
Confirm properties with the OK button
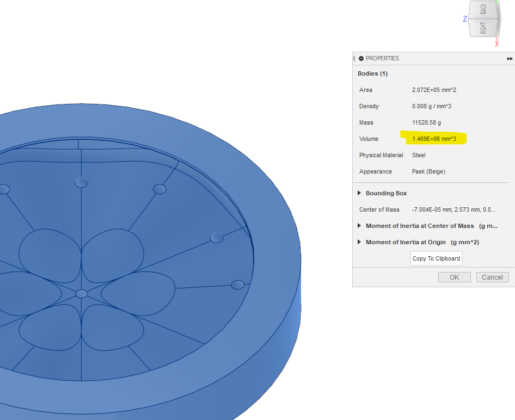tap(454, 277)
